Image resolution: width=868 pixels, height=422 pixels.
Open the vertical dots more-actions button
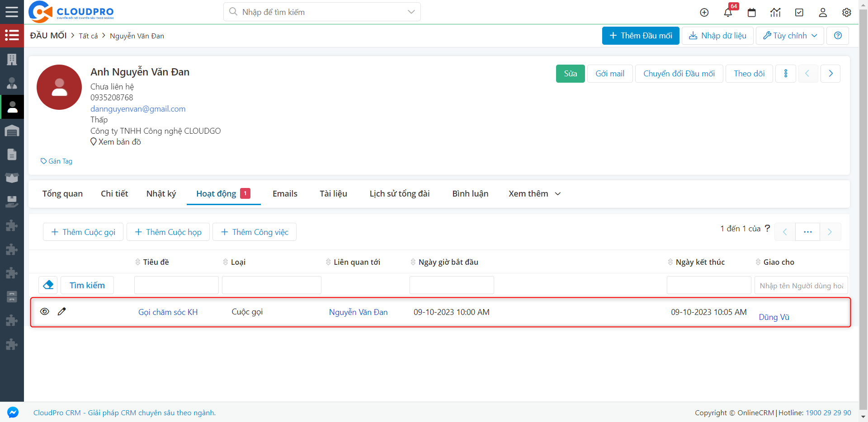(x=786, y=74)
